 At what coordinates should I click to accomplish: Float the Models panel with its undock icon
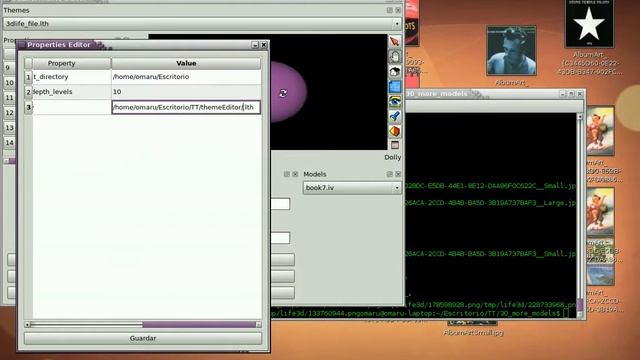[x=389, y=174]
